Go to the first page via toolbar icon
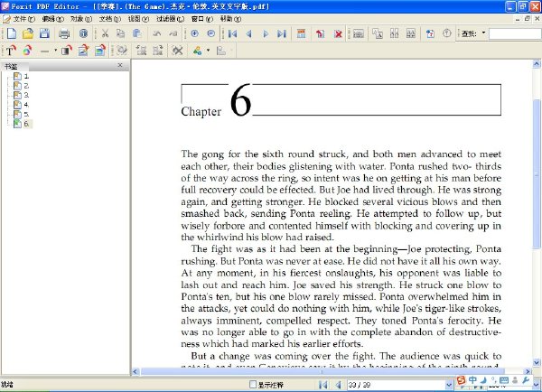Screen dimensions: 542x392 (233, 33)
